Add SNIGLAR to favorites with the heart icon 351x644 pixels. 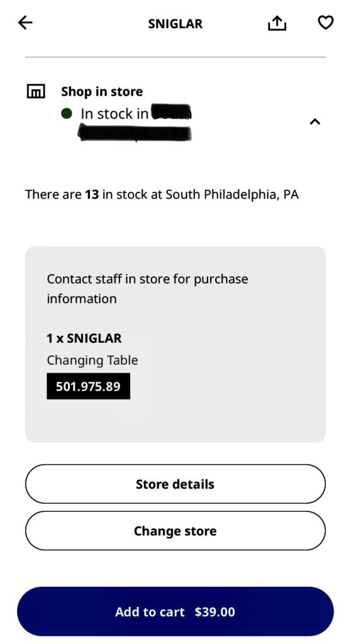[325, 23]
